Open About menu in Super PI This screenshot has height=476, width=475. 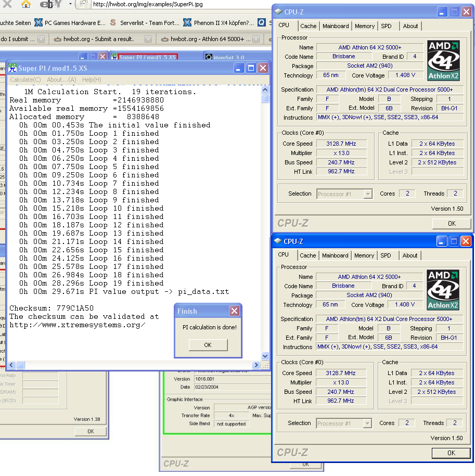point(61,80)
